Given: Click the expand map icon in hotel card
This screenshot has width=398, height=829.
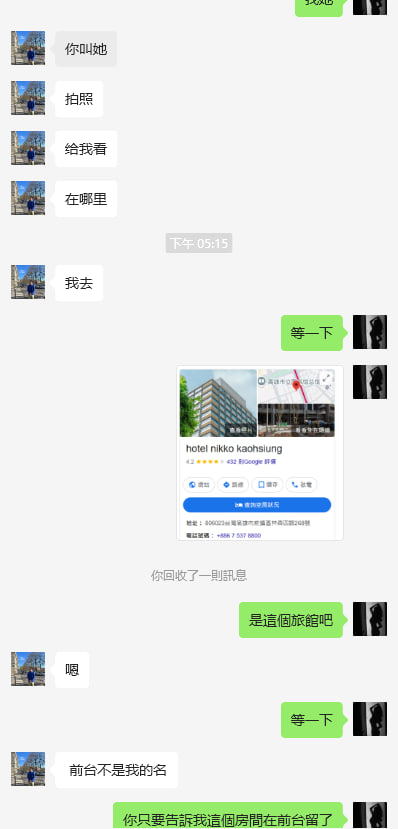Looking at the screenshot, I should coord(327,377).
